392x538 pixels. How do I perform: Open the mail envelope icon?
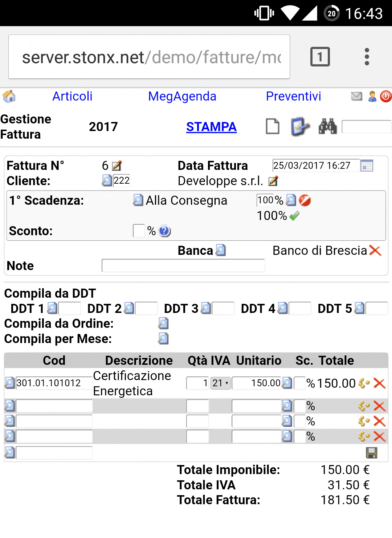(x=356, y=96)
